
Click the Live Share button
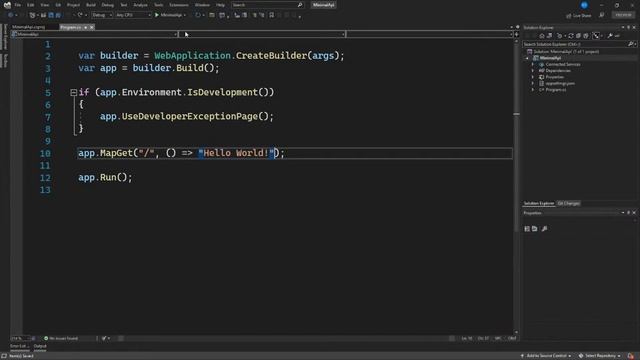(x=579, y=16)
